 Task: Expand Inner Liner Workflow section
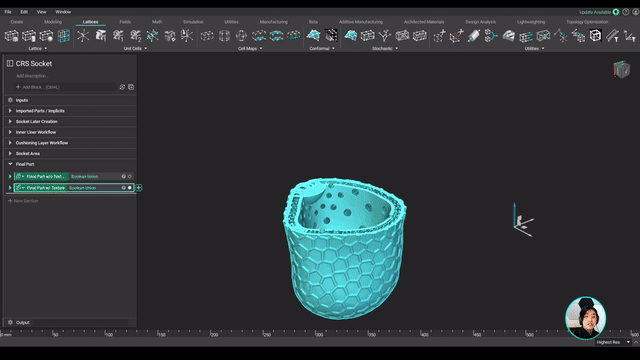10,132
